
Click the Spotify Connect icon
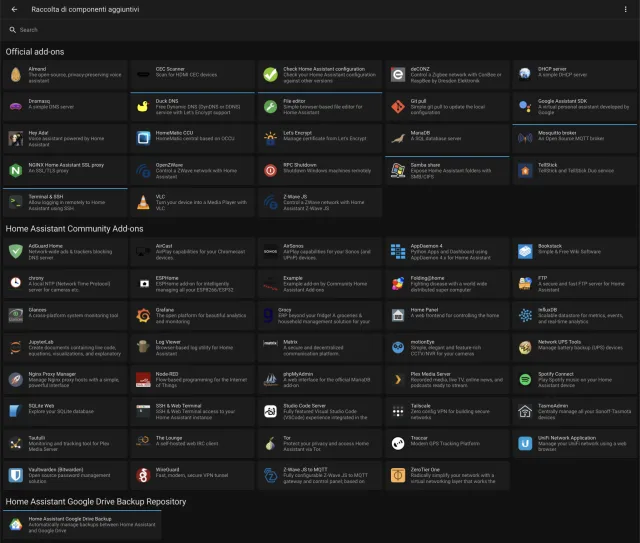(x=525, y=379)
